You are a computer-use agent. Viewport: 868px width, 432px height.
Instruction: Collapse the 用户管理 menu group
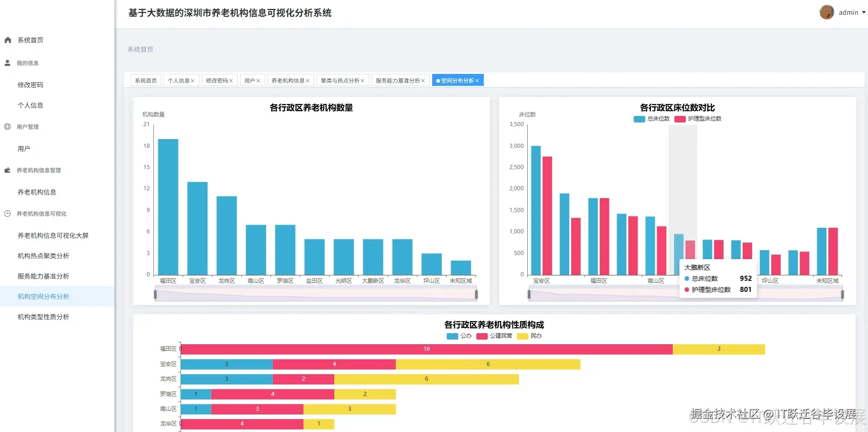[x=28, y=127]
